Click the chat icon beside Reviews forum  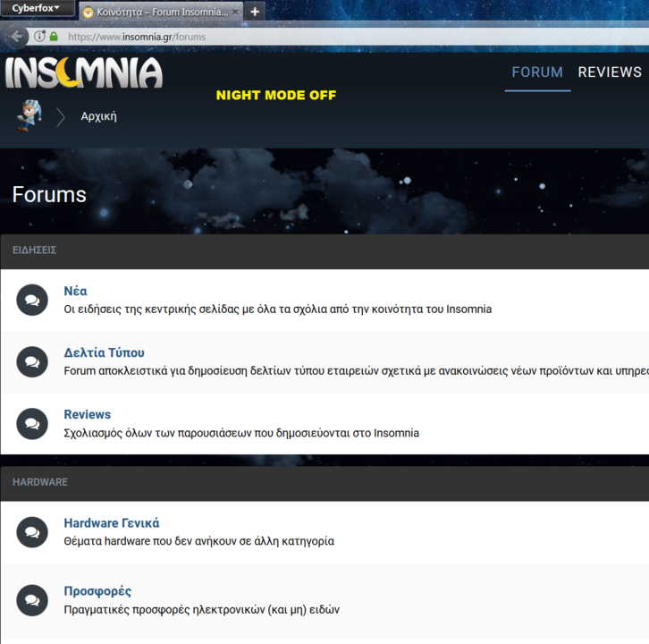coord(32,424)
